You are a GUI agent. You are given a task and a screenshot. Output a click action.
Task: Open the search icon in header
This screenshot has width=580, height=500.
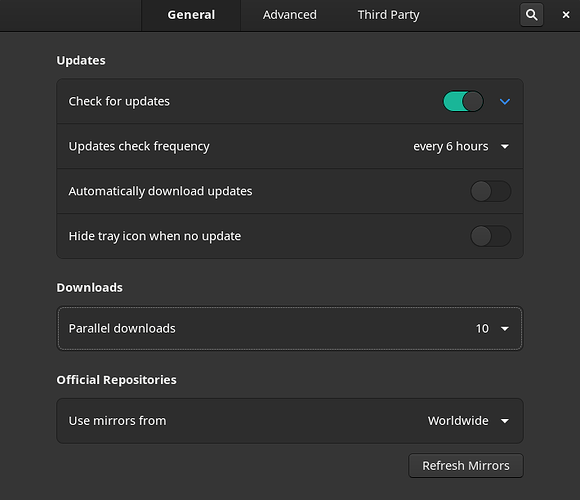click(x=532, y=15)
